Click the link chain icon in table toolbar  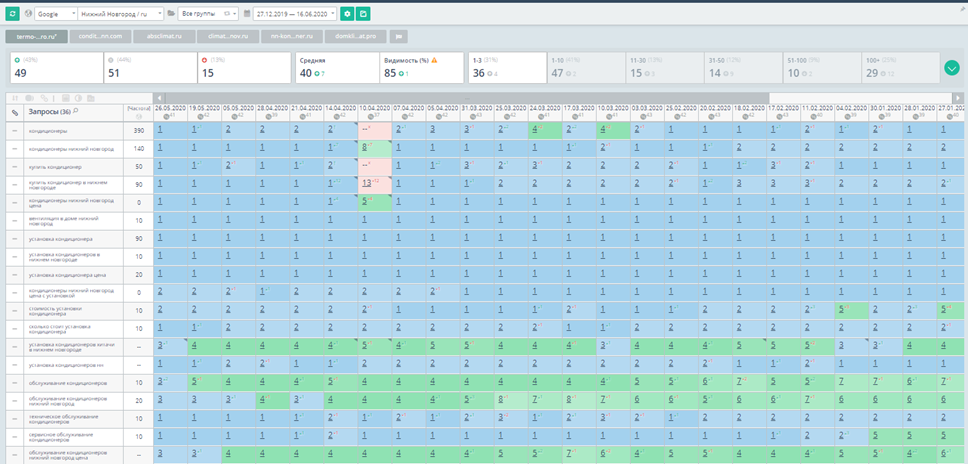point(44,98)
